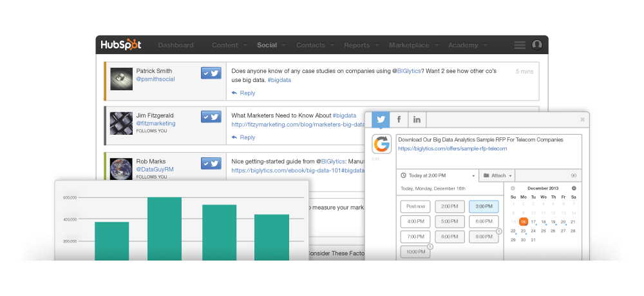The height and width of the screenshot is (296, 644).
Task: Select December 31 in the calendar
Action: [x=533, y=240]
